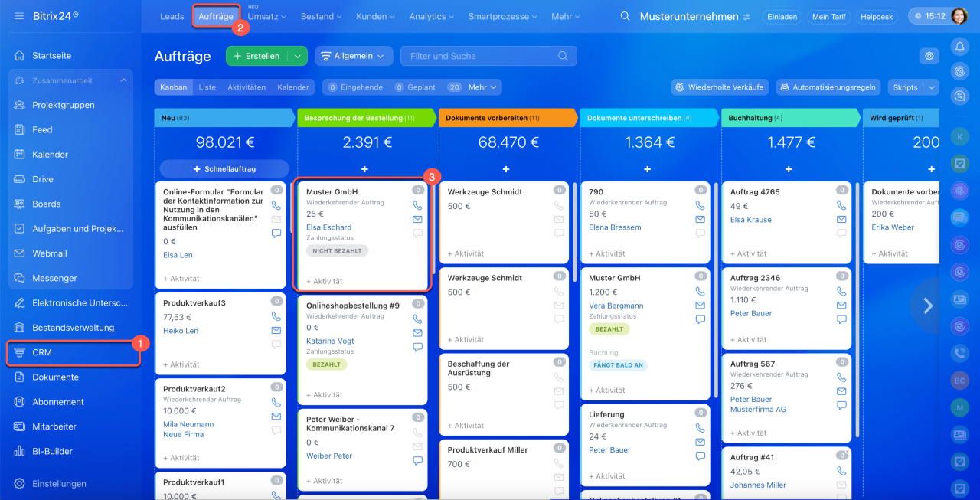980x500 pixels.
Task: Click chat icon on Auftrag 567 card
Action: 841,405
